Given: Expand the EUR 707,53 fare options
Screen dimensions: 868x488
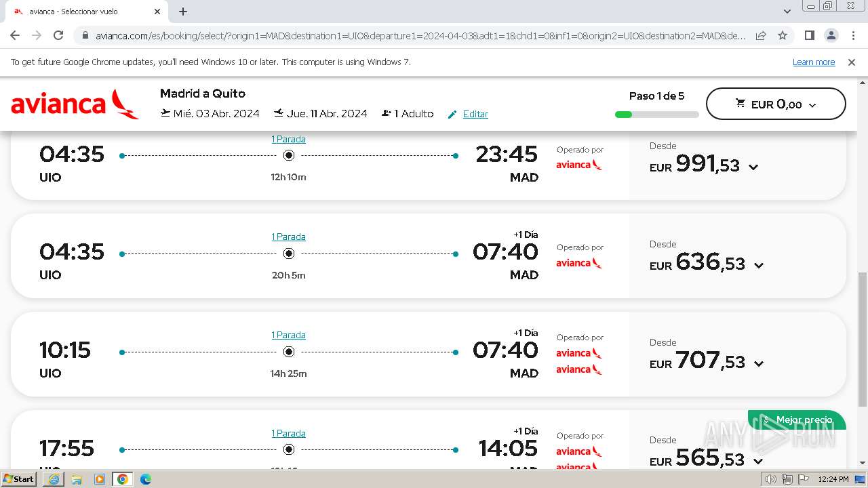Looking at the screenshot, I should [x=759, y=364].
